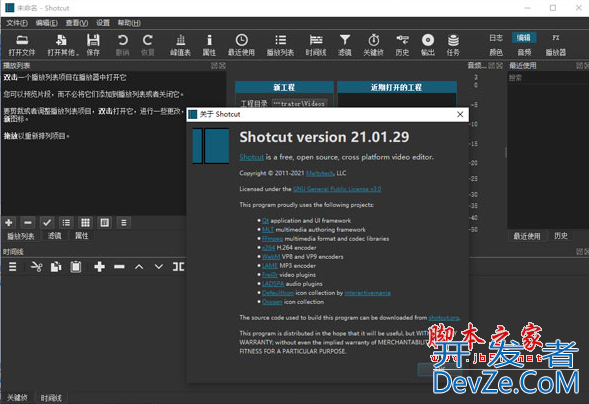The height and width of the screenshot is (404, 589).
Task: Open the 属性 properties info icon in toolbar
Action: click(x=209, y=45)
